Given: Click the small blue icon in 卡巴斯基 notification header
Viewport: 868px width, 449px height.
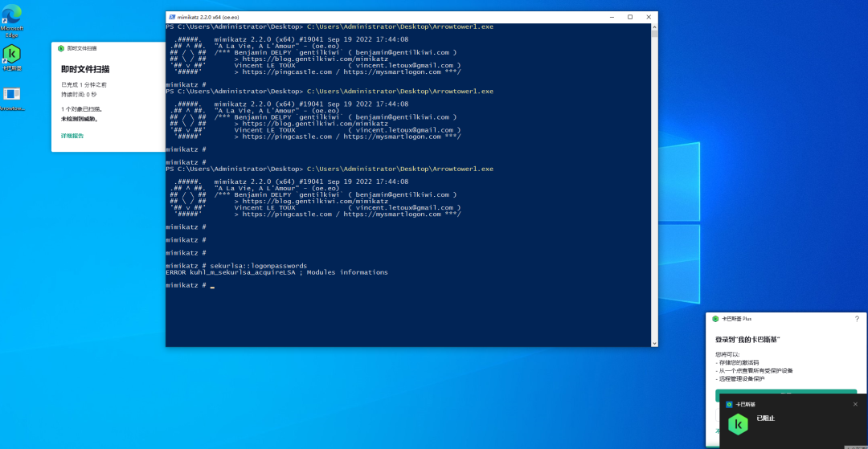Looking at the screenshot, I should 730,404.
